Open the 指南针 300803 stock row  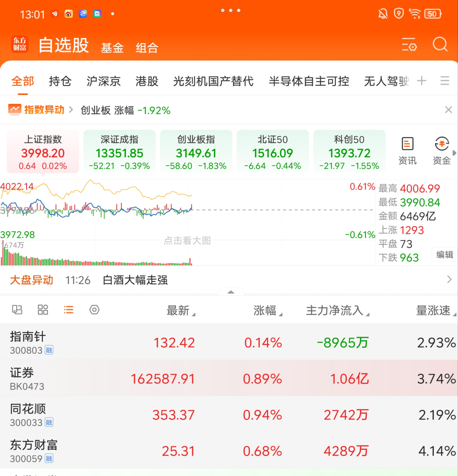coord(229,342)
